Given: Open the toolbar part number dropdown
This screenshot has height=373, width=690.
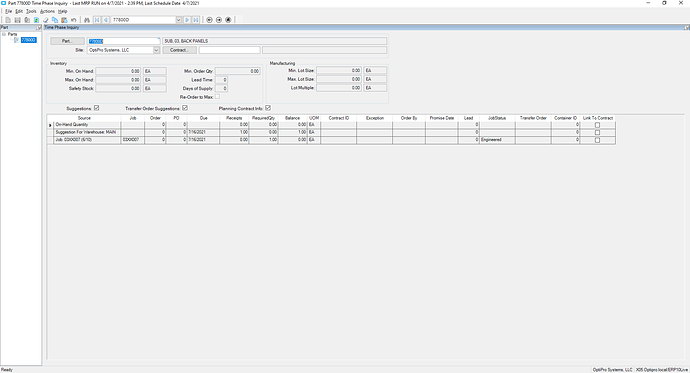Looking at the screenshot, I should tap(179, 20).
